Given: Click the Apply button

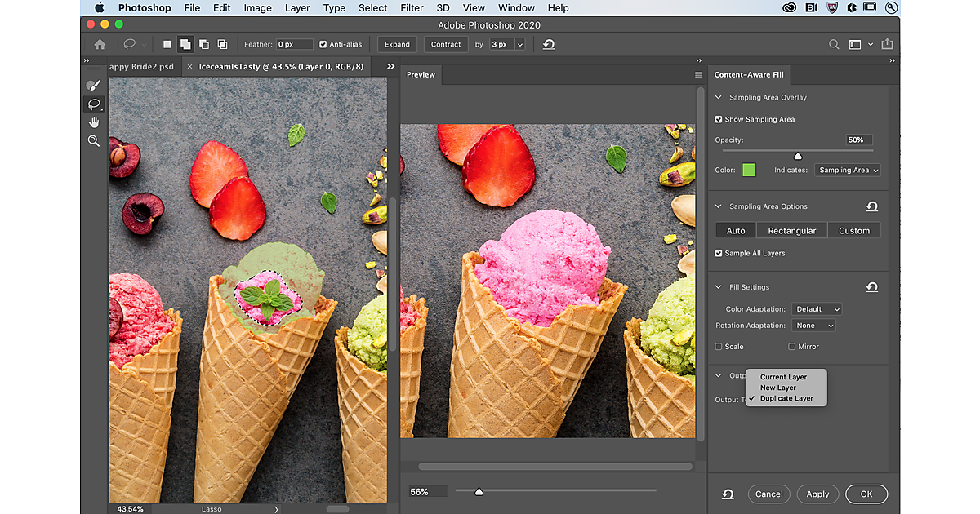Looking at the screenshot, I should (817, 494).
